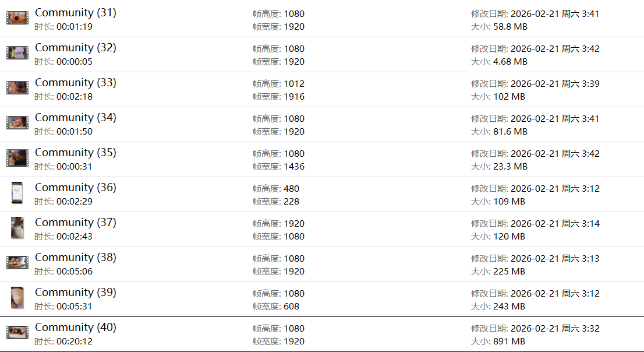Select the Community (33) file name

coord(76,83)
